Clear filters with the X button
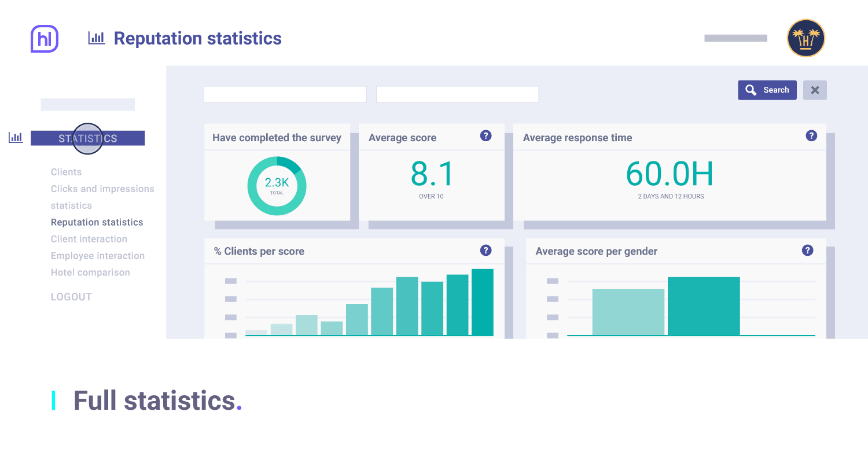Viewport: 868px width, 463px height. pyautogui.click(x=815, y=90)
